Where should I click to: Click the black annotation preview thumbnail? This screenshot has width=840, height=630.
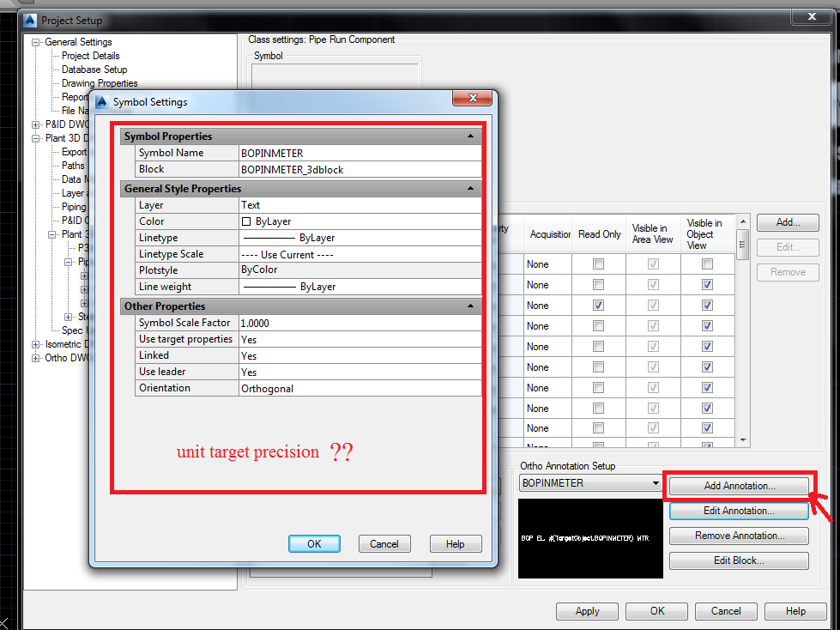[x=589, y=539]
